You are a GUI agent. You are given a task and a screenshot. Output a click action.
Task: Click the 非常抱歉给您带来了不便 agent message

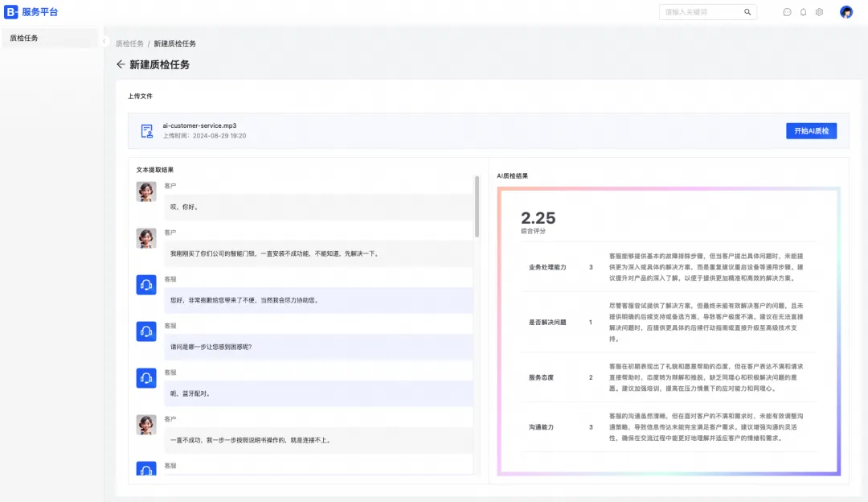318,300
